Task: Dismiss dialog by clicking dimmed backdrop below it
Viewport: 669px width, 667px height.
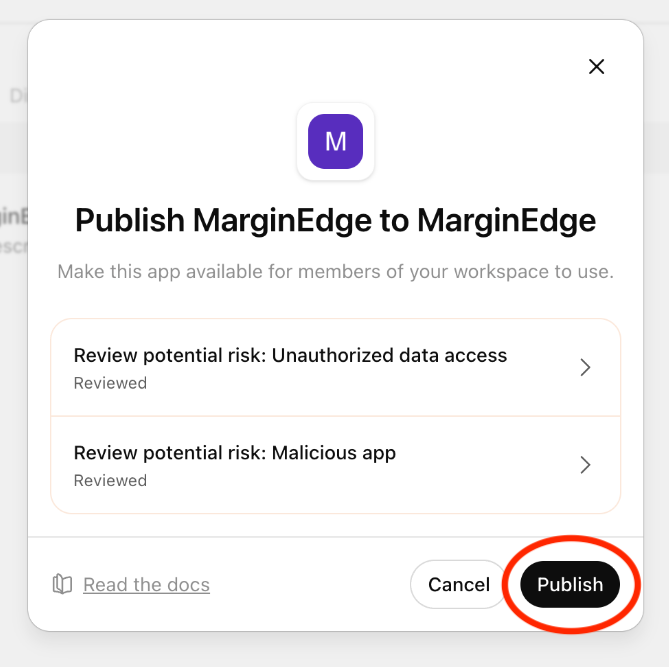Action: tap(334, 651)
